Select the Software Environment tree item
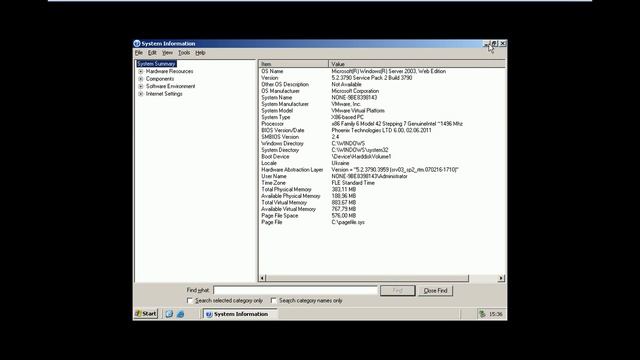 pos(171,87)
